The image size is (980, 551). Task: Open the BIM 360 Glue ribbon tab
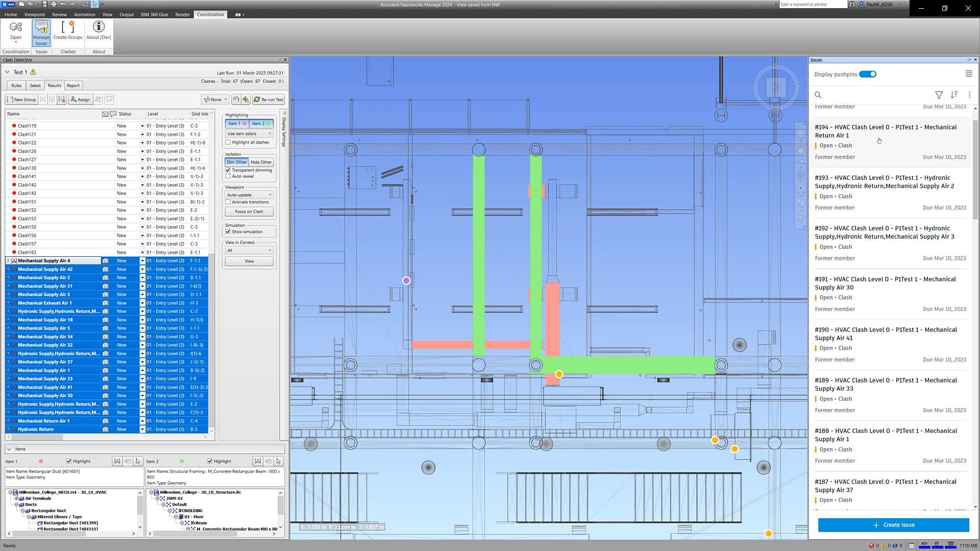click(154, 15)
